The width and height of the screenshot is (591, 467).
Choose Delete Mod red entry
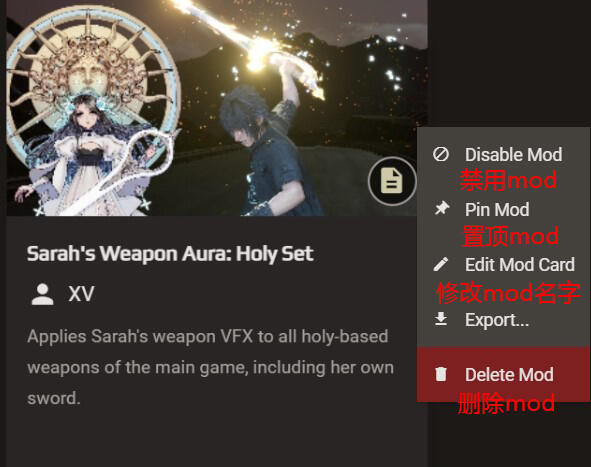click(504, 374)
